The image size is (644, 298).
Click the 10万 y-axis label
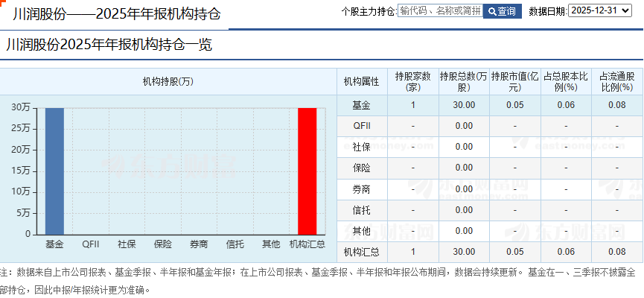(21, 192)
